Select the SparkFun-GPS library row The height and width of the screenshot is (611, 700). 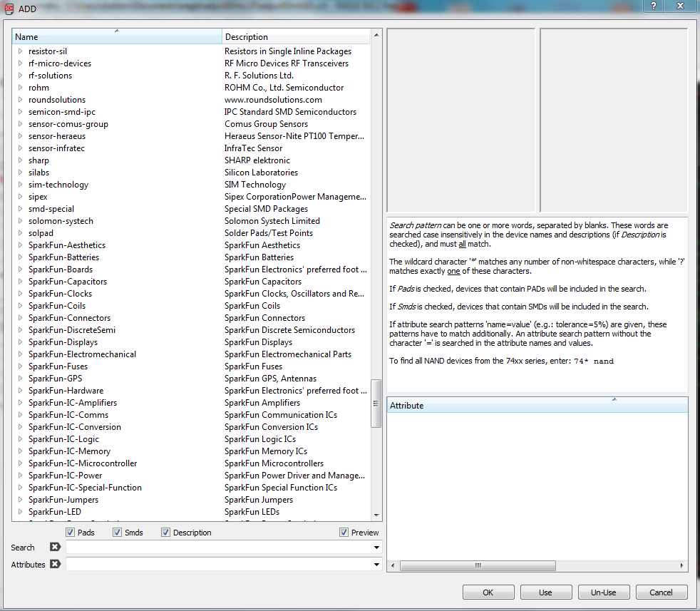pos(191,379)
